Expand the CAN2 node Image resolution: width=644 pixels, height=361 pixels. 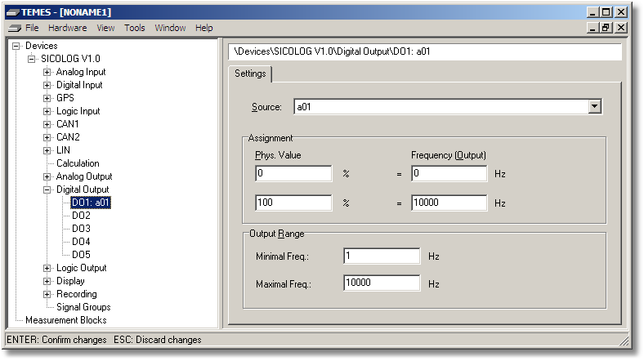click(x=47, y=137)
